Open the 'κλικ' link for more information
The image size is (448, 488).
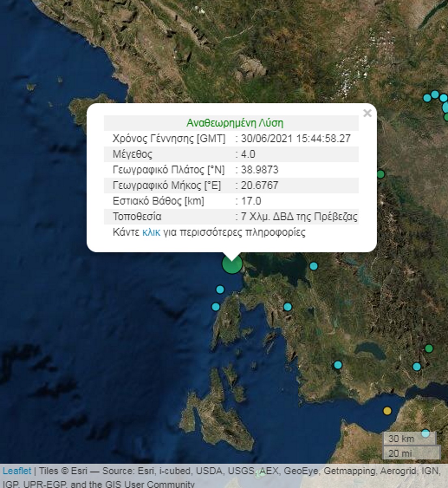coord(151,232)
